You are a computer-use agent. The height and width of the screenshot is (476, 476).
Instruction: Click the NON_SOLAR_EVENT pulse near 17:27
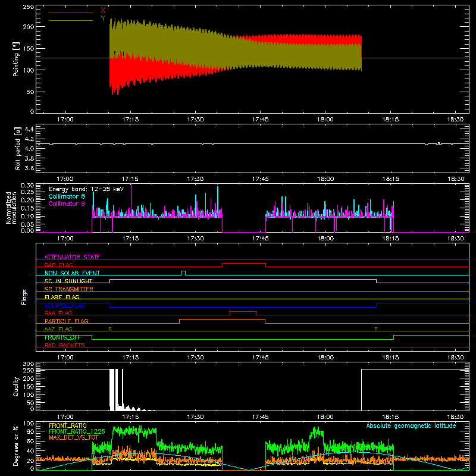coord(183,272)
